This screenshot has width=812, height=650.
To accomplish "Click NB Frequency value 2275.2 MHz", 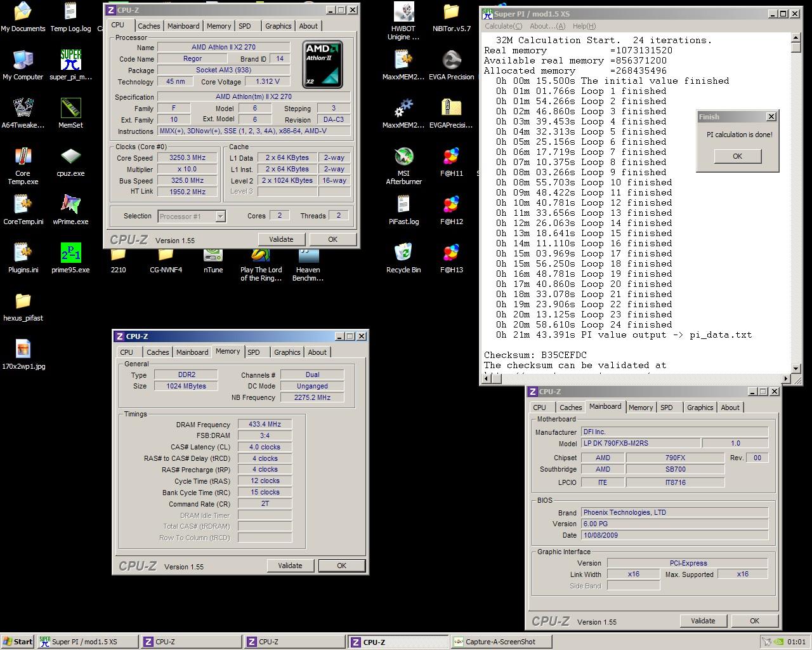I will [312, 397].
